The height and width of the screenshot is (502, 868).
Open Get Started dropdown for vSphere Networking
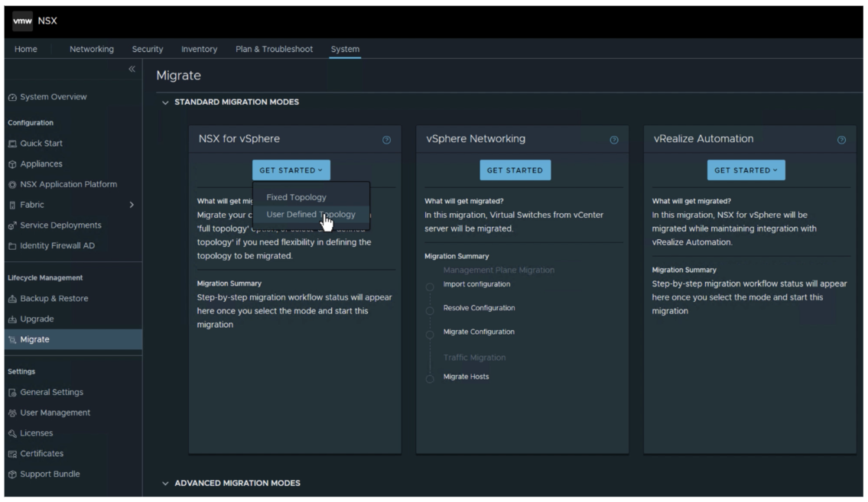click(x=515, y=170)
